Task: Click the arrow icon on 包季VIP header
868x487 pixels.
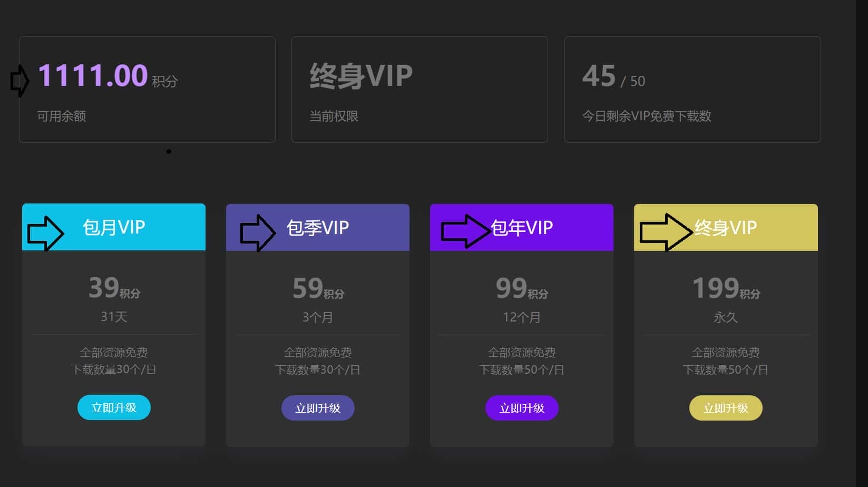Action: [x=257, y=232]
